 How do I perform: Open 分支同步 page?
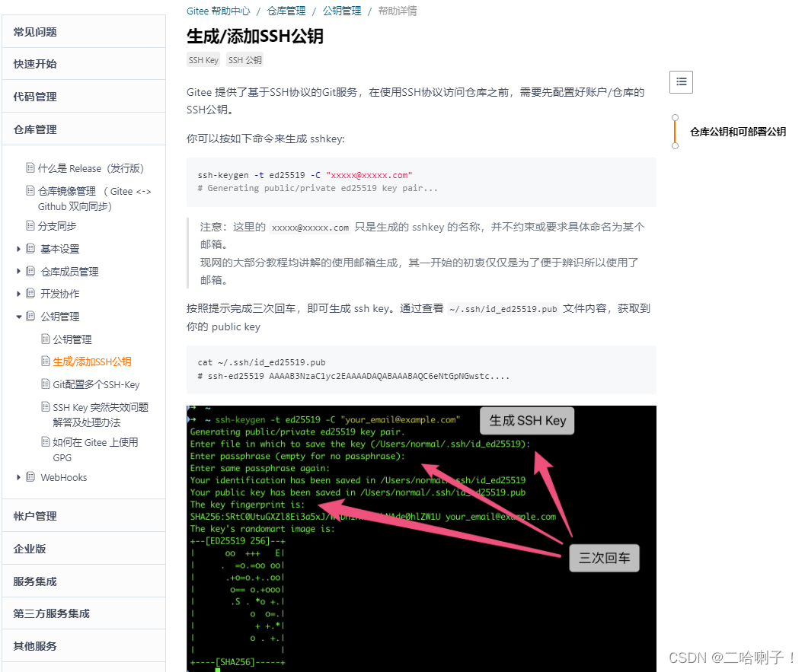[x=57, y=226]
